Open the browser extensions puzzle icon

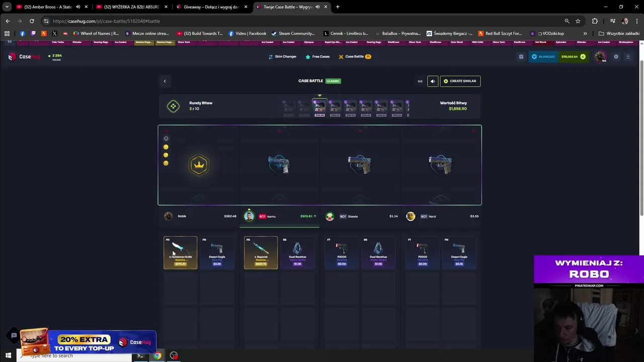(595, 21)
